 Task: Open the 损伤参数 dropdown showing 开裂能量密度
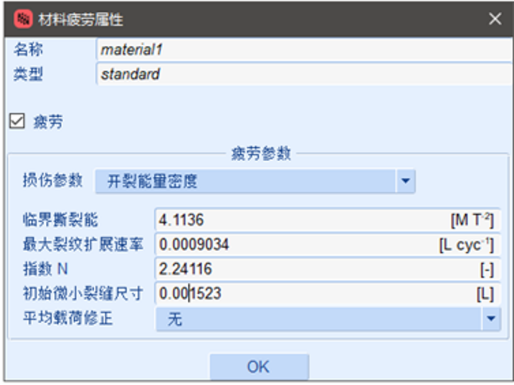coord(255,181)
